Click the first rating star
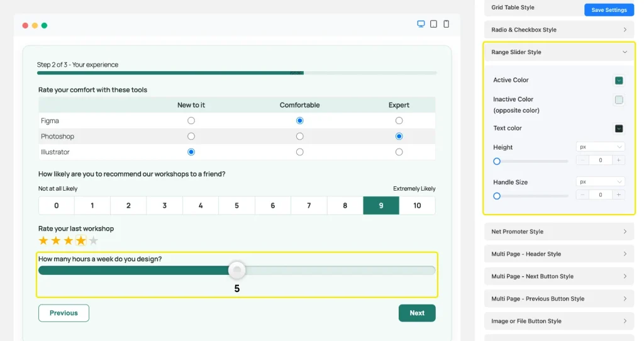This screenshot has height=341, width=644. click(x=43, y=240)
